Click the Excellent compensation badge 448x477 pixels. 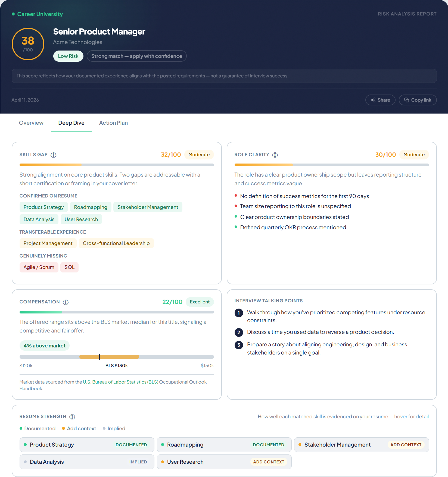(200, 302)
